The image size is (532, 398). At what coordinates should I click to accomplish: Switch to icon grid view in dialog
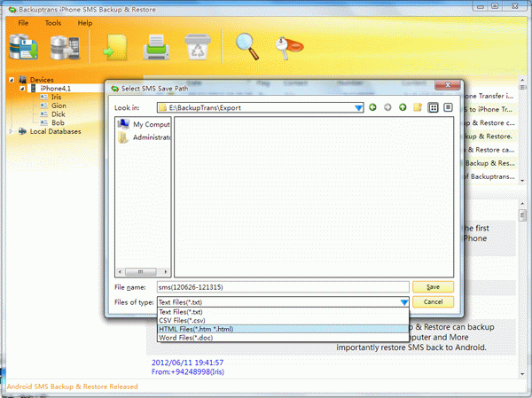434,107
